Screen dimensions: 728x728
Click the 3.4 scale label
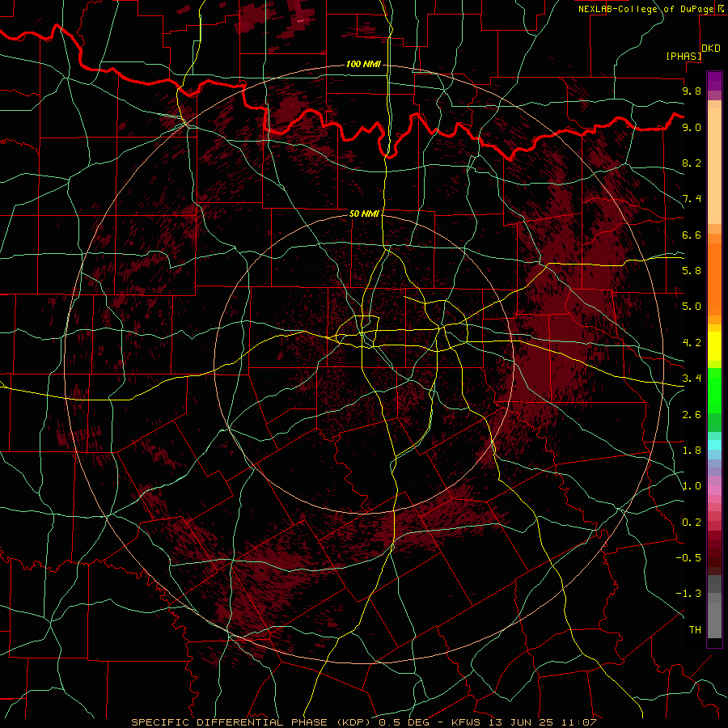pos(692,379)
